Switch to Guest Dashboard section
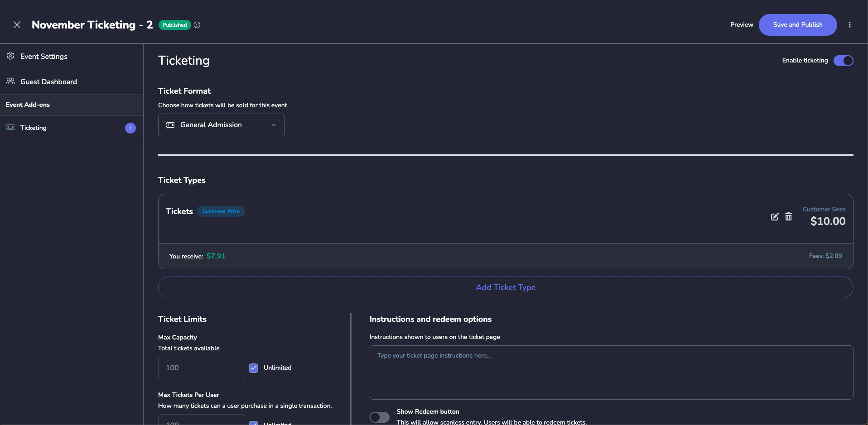 point(48,81)
